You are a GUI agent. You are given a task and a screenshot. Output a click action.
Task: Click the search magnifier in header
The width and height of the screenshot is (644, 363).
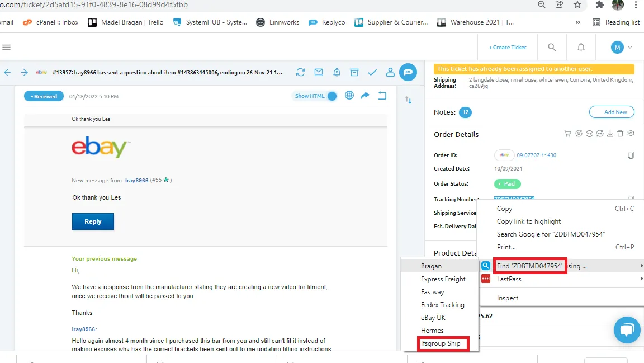click(552, 48)
